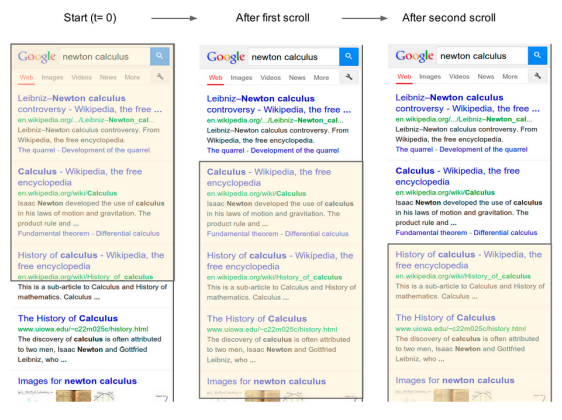This screenshot has width=562, height=420.
Task: Switch to Videos tab in the Start screen
Action: click(81, 77)
